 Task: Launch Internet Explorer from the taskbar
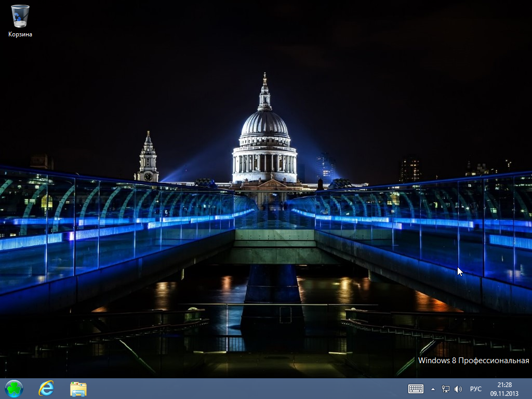pos(46,389)
